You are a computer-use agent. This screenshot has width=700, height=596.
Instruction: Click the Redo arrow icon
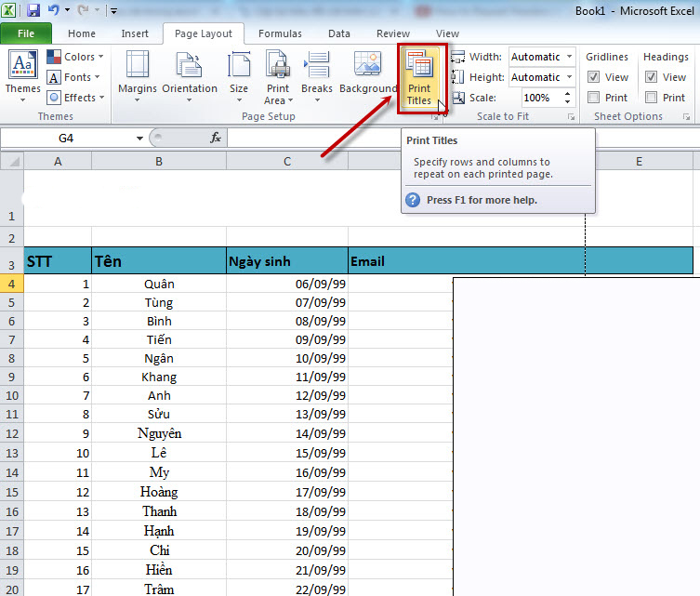pos(83,10)
